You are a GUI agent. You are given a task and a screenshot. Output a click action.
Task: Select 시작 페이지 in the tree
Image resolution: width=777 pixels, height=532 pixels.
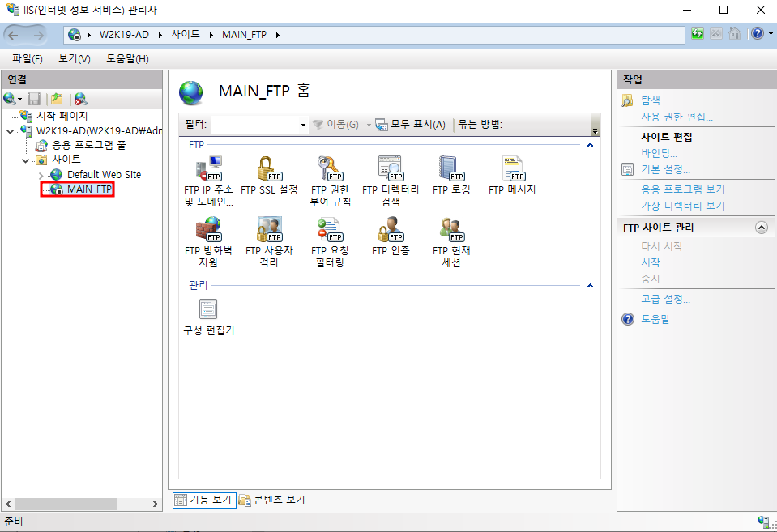pyautogui.click(x=62, y=116)
